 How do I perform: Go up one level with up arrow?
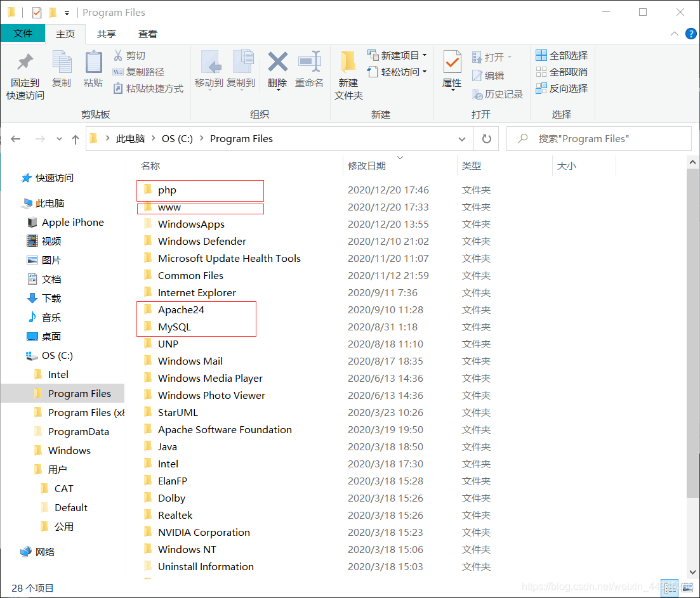coord(76,139)
